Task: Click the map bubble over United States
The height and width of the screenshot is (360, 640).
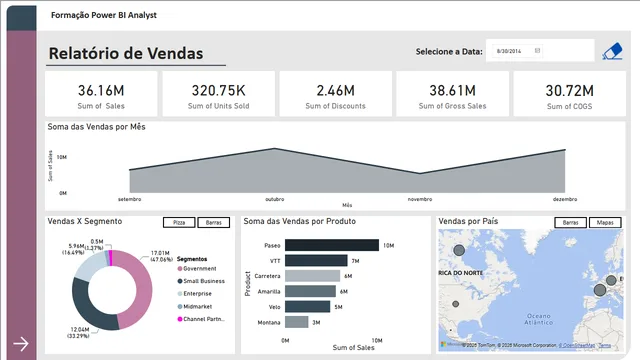Action: (456, 304)
